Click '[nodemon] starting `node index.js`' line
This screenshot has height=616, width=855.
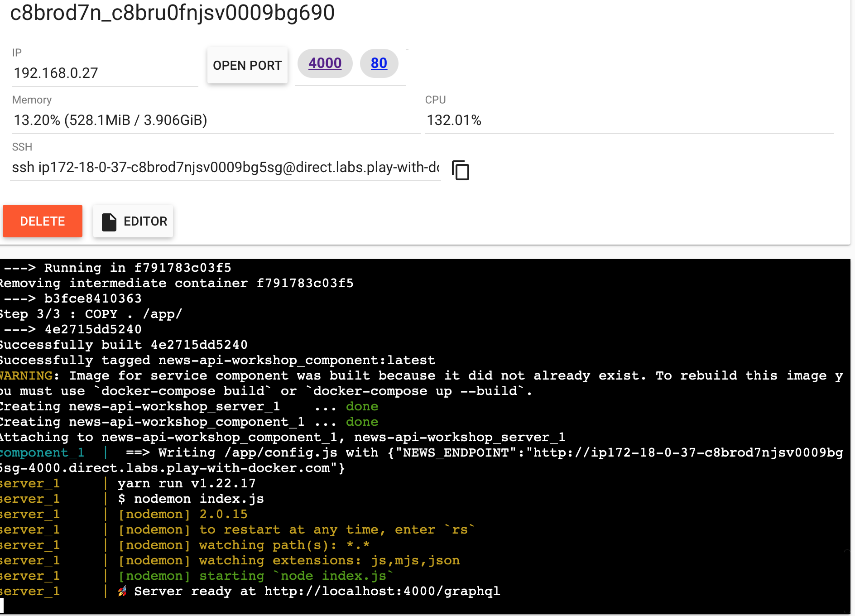[256, 576]
